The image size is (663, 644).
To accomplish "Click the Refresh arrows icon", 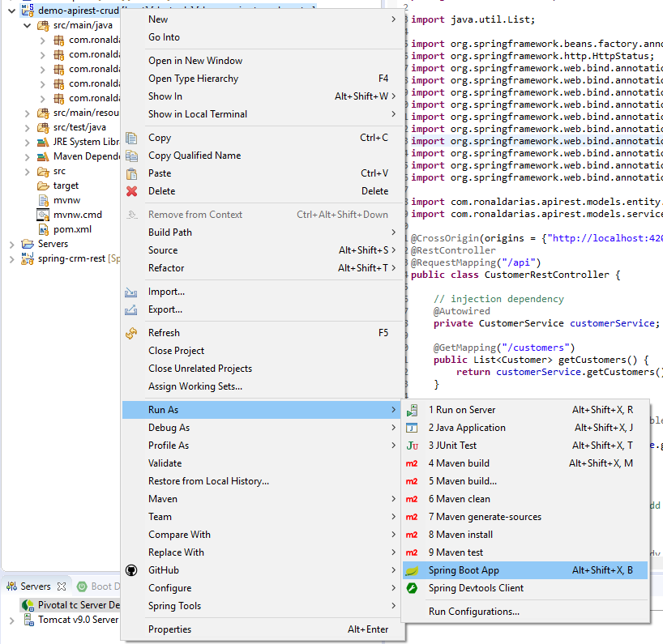I will tap(131, 334).
